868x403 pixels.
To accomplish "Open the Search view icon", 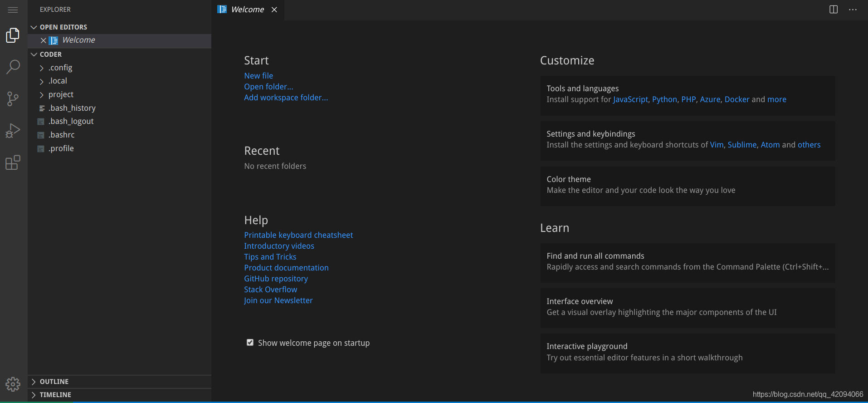I will tap(13, 67).
